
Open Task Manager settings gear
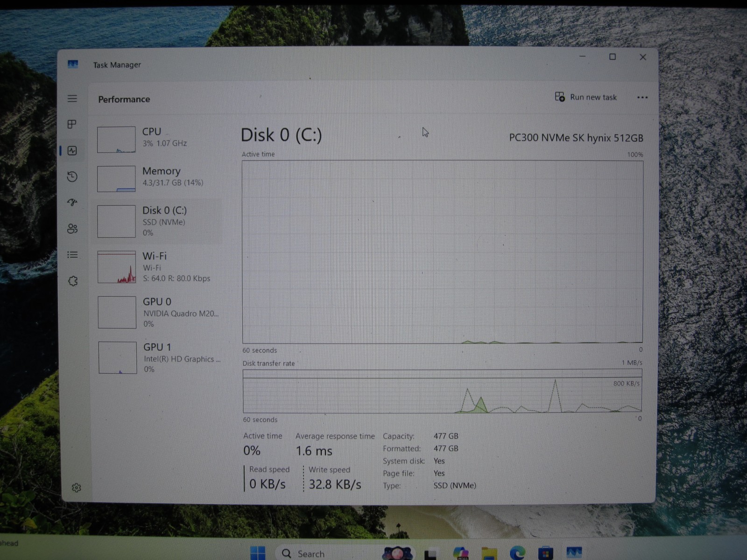point(77,488)
